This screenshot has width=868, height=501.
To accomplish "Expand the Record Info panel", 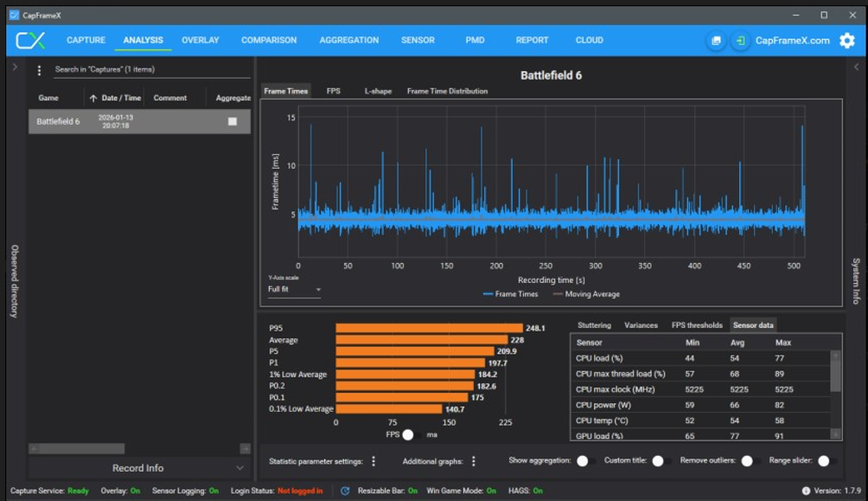I will (140, 468).
